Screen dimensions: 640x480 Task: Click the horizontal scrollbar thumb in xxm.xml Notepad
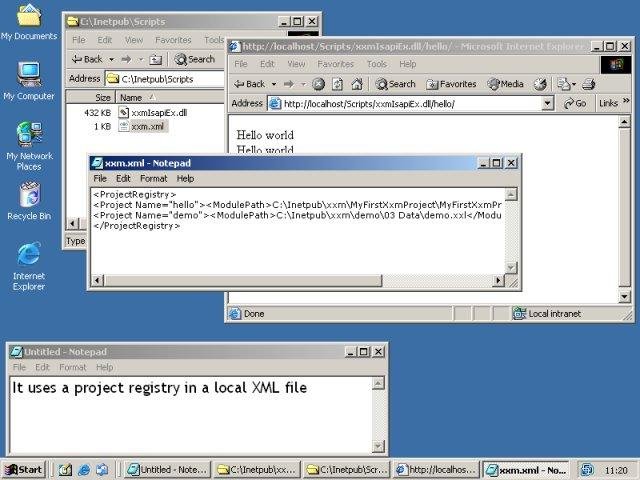pos(243,280)
